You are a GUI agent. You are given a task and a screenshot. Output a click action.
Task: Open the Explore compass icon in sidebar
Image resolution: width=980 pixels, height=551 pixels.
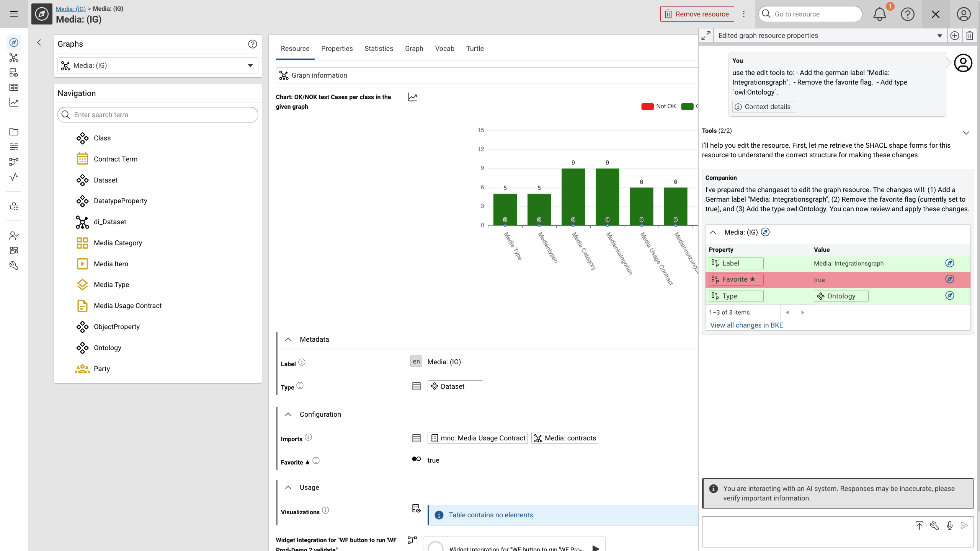pyautogui.click(x=14, y=42)
